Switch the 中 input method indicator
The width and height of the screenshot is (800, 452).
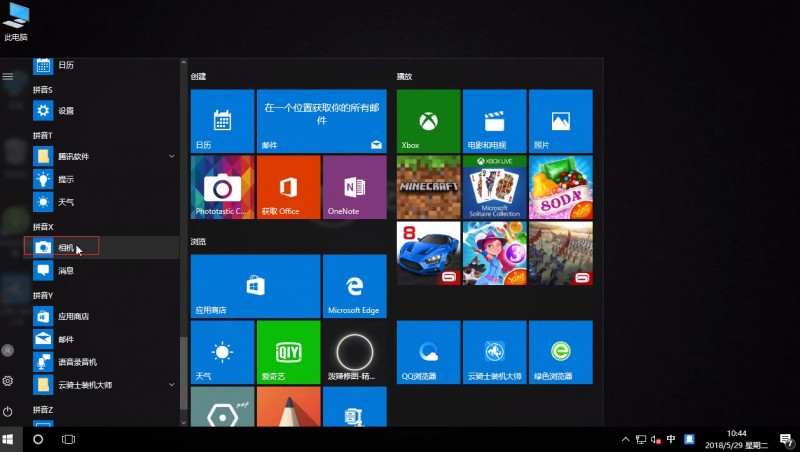671,439
